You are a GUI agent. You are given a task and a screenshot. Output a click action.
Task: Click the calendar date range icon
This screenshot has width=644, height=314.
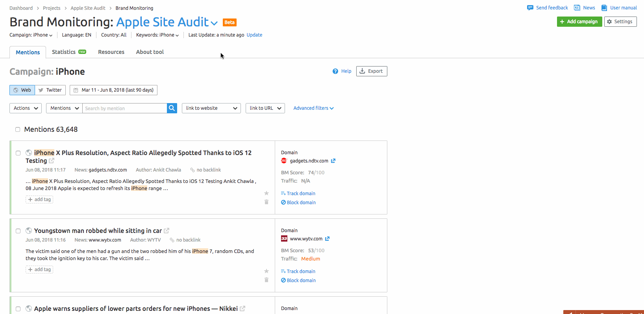[76, 90]
